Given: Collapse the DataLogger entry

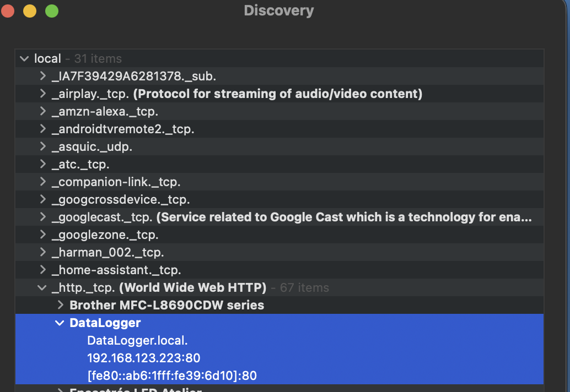Looking at the screenshot, I should [x=60, y=323].
